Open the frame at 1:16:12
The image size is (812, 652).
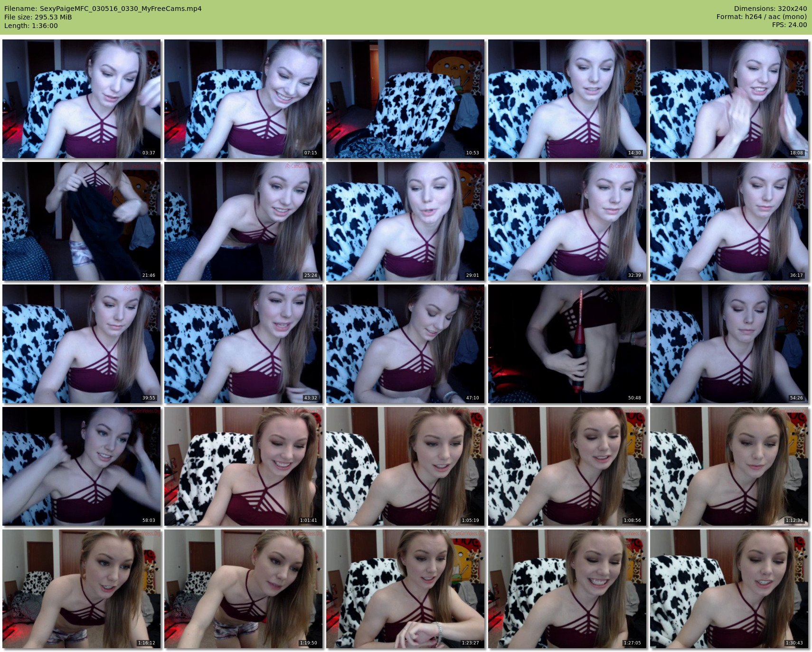82,589
